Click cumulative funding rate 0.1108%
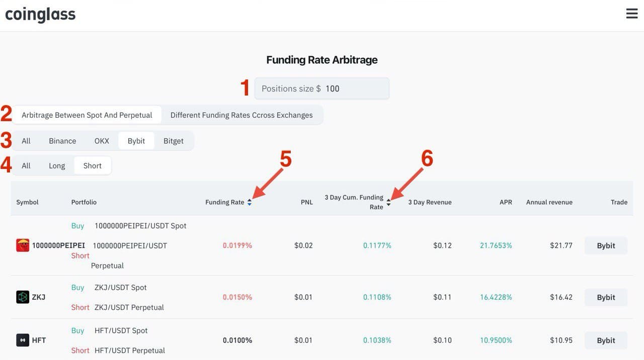Image resolution: width=644 pixels, height=360 pixels. click(x=377, y=297)
